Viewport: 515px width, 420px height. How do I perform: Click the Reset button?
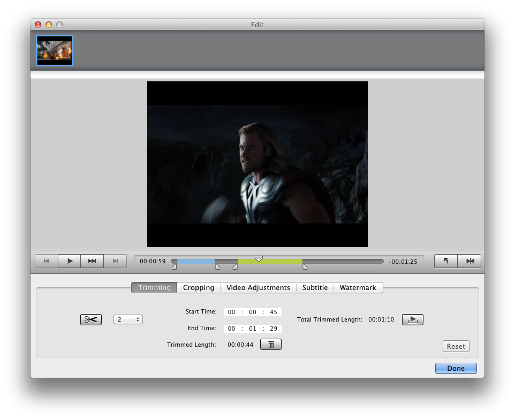(456, 346)
